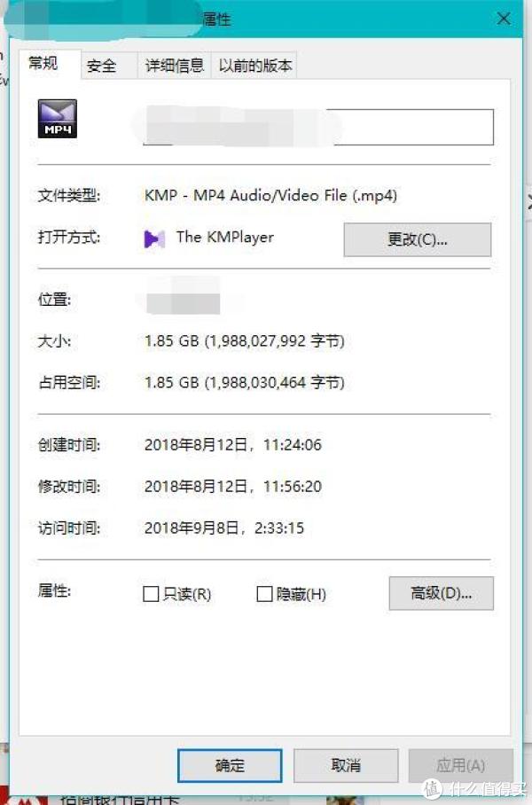Viewport: 532px width, 805px height.
Task: Confirm with the 确定 button
Action: click(x=230, y=765)
